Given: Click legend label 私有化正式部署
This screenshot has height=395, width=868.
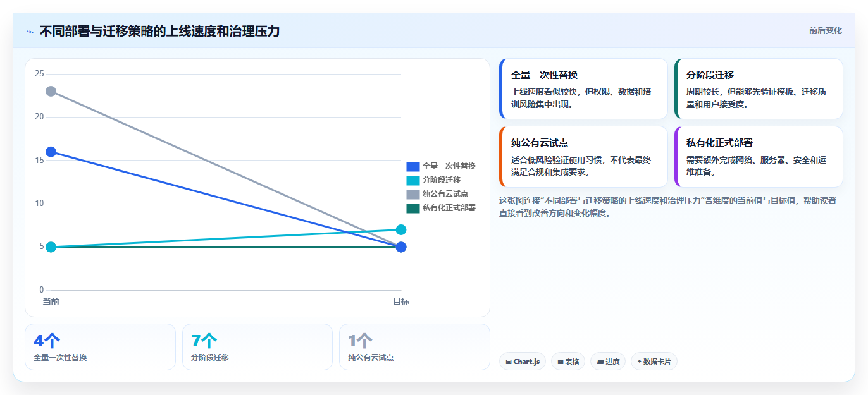Looking at the screenshot, I should [x=449, y=208].
